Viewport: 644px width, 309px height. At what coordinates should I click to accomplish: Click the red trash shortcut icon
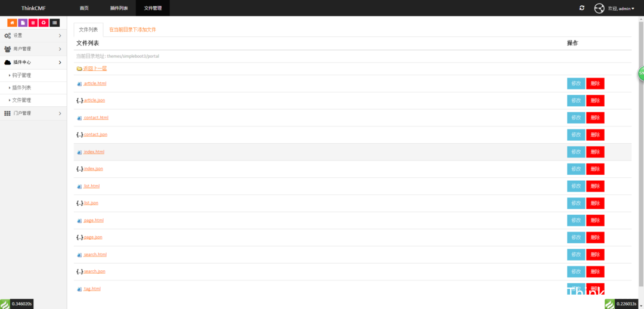pyautogui.click(x=33, y=23)
